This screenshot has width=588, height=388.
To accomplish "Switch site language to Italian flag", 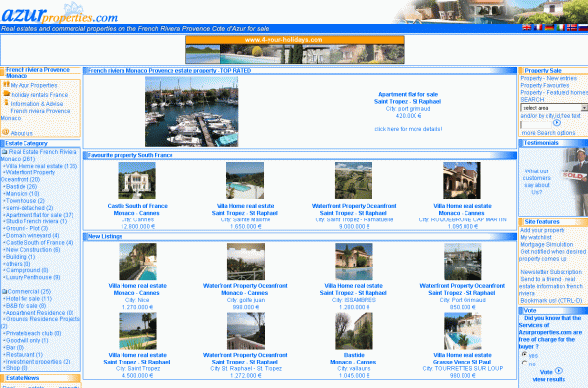I will click(x=561, y=28).
